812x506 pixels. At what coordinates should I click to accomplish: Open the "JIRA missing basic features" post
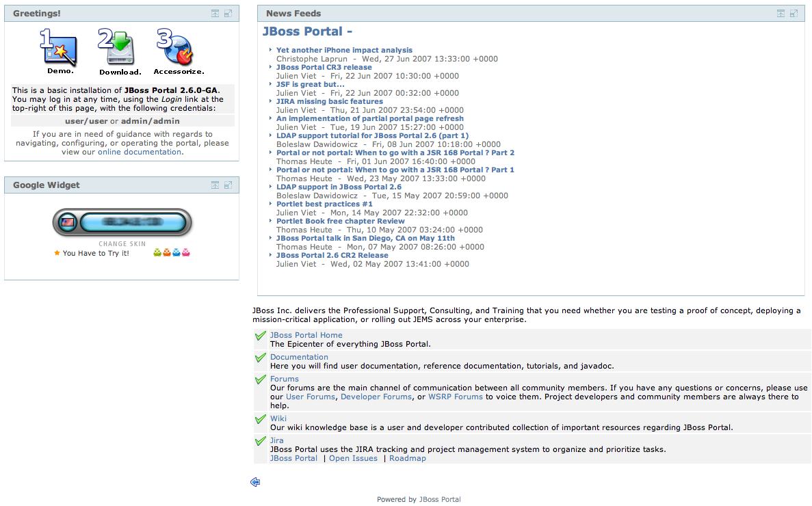point(329,101)
